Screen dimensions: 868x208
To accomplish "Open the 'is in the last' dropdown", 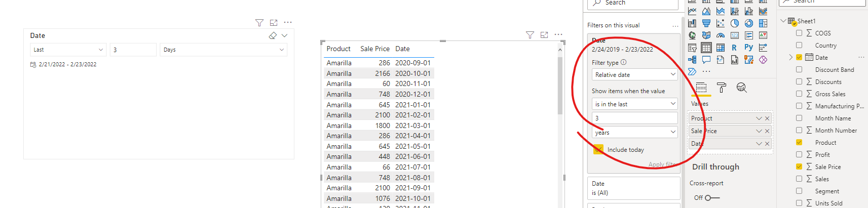I will pos(634,104).
